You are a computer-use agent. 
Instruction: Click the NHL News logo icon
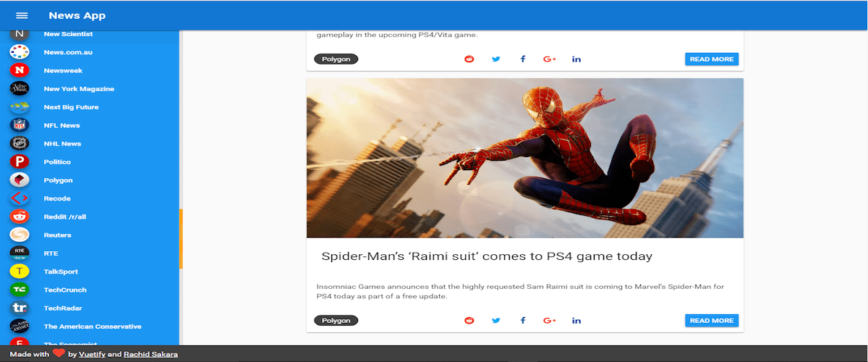[x=20, y=143]
